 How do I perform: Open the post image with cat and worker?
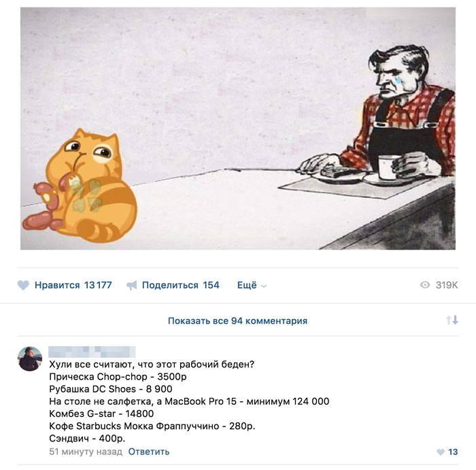[238, 129]
